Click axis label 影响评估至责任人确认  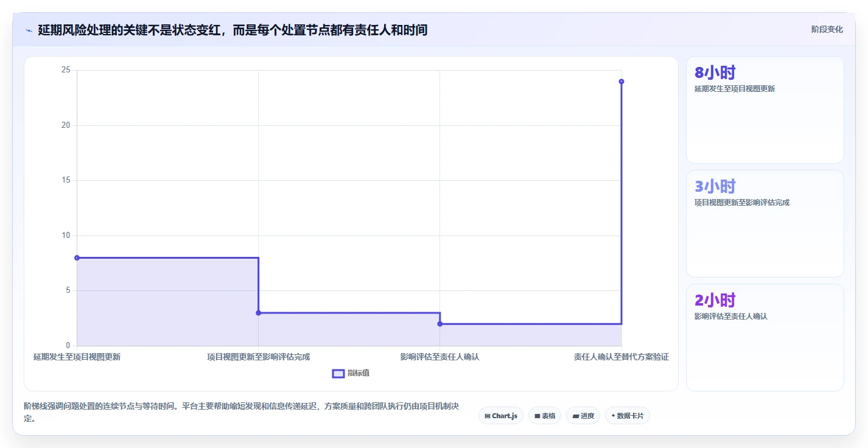point(439,357)
